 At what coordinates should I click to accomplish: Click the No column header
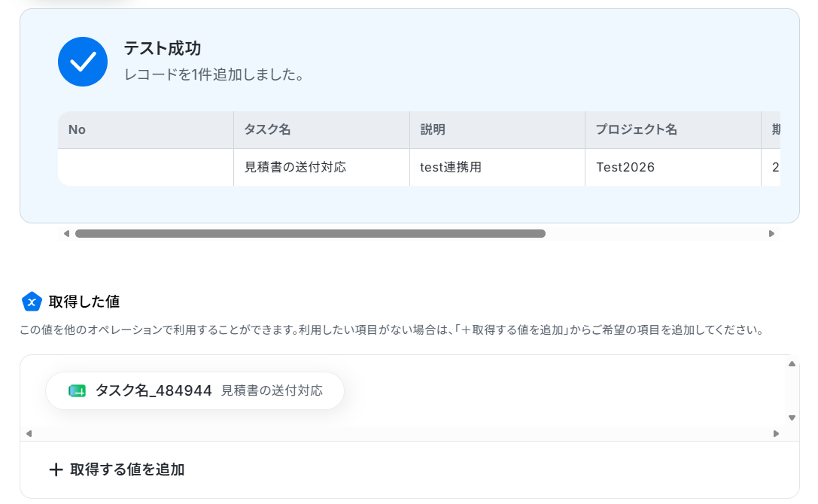point(145,130)
